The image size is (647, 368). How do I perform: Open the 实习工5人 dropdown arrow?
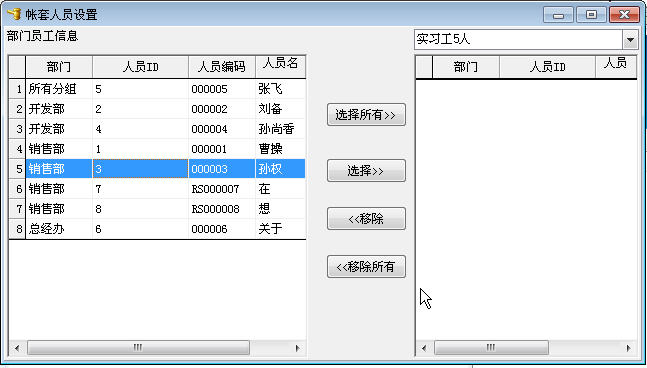pos(630,40)
